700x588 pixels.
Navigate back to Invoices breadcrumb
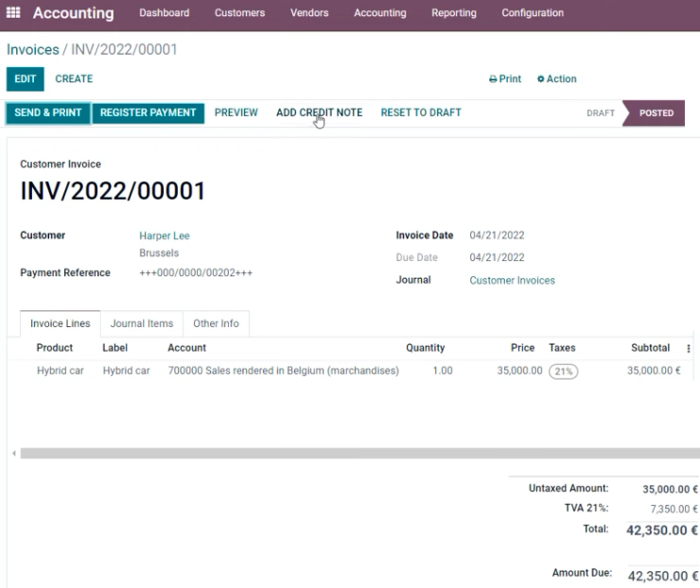pyautogui.click(x=32, y=49)
